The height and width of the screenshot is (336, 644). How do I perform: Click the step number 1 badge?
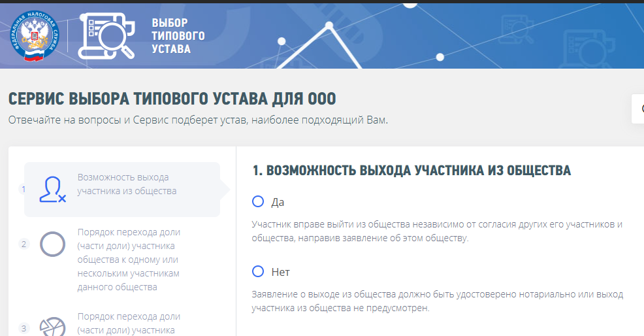pyautogui.click(x=24, y=190)
